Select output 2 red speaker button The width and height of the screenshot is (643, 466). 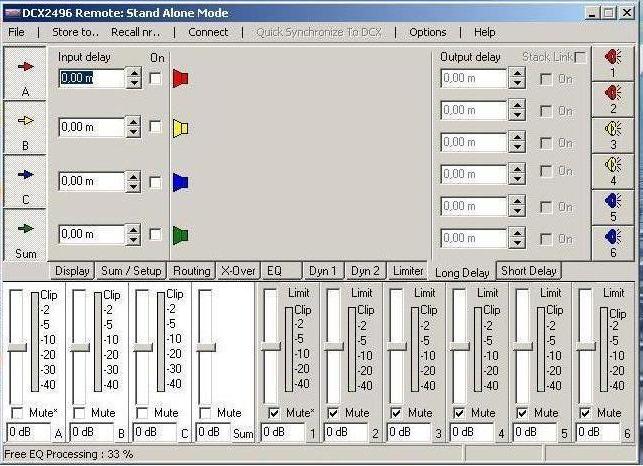(x=613, y=100)
